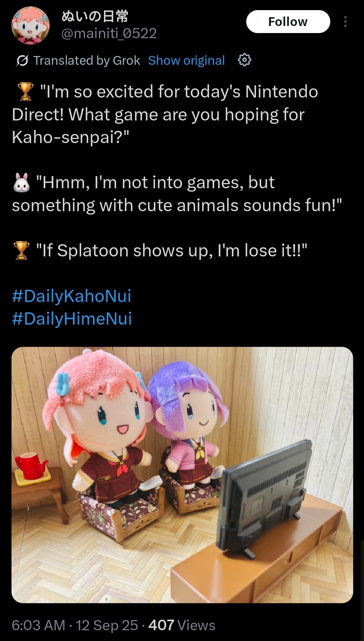Open translation settings gear icon
This screenshot has width=364, height=641.
pyautogui.click(x=244, y=60)
